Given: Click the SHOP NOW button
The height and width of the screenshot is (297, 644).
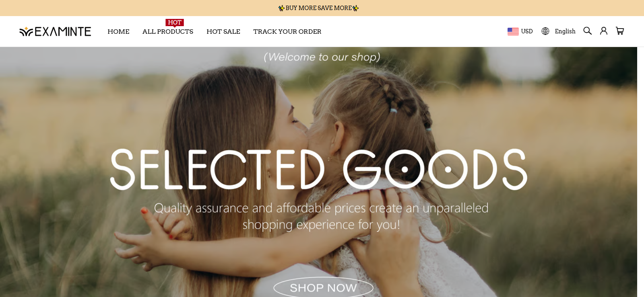Looking at the screenshot, I should [x=323, y=288].
